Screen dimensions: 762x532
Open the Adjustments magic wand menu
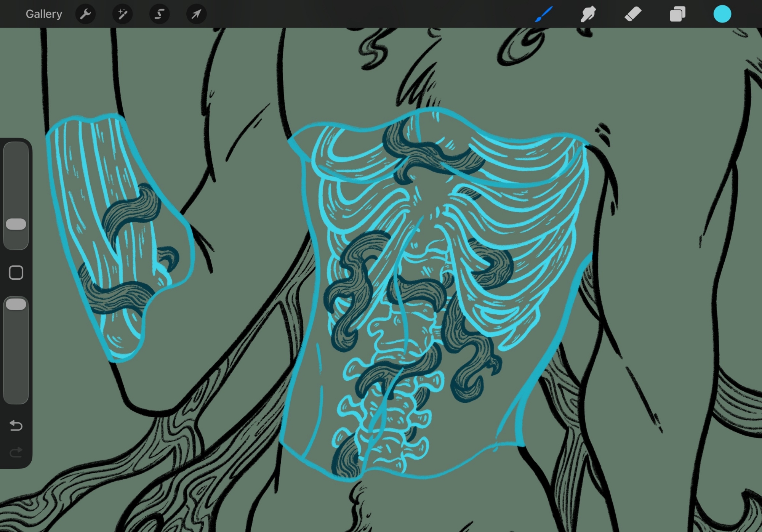point(122,14)
